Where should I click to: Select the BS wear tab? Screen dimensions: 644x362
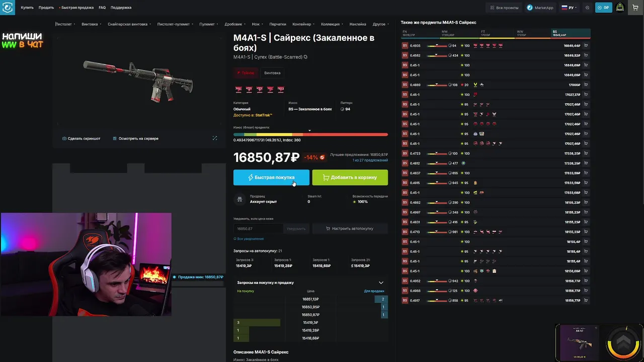click(x=571, y=33)
